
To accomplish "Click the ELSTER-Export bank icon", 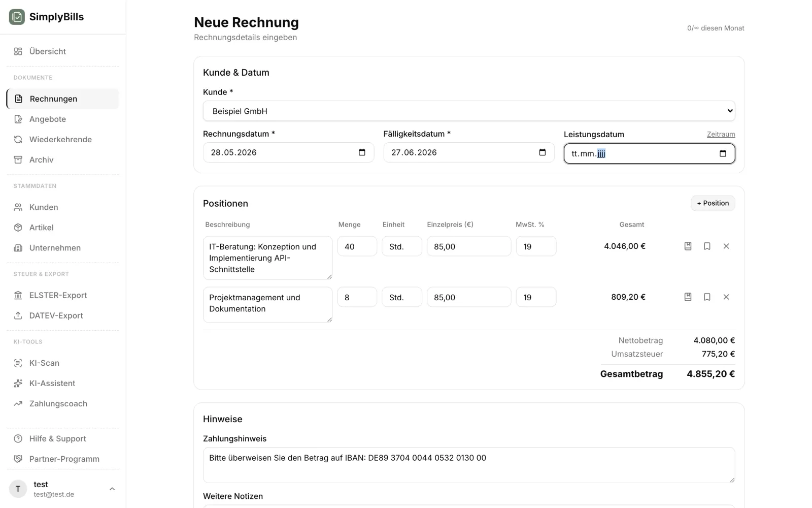I will coord(18,295).
